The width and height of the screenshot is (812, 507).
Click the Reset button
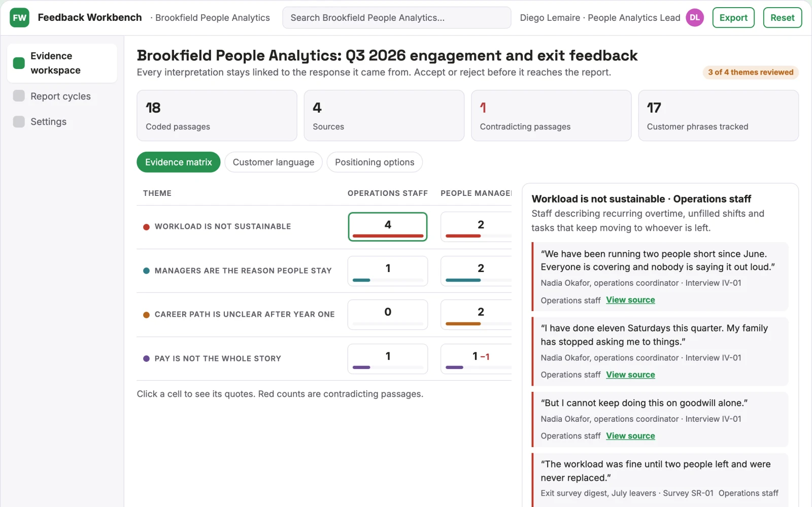[783, 18]
